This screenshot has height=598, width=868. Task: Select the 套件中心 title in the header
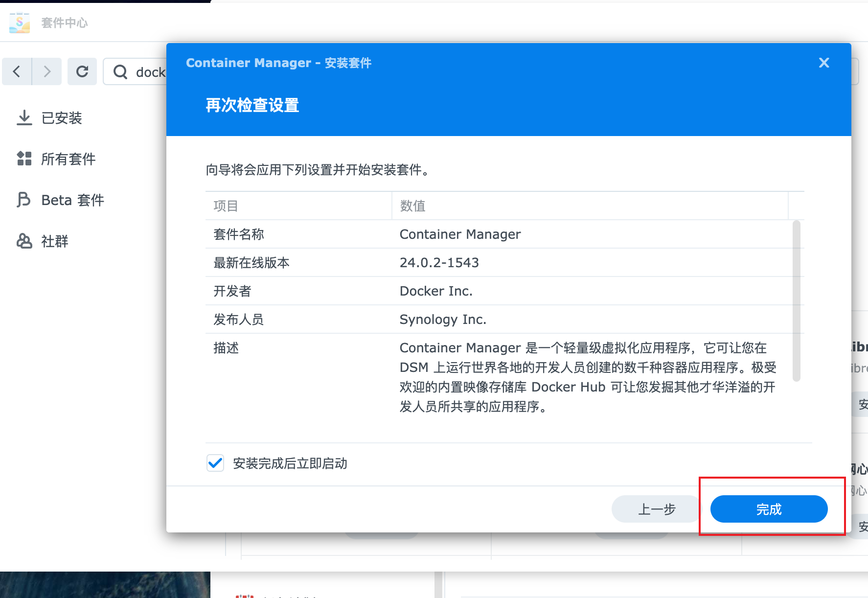click(64, 23)
